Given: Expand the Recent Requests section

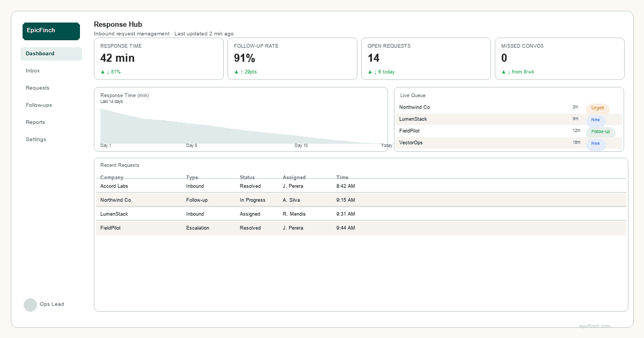Looking at the screenshot, I should (120, 165).
